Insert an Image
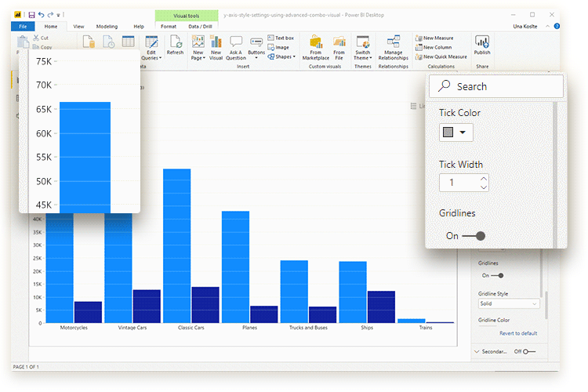Screen dimensions: 588x392 pyautogui.click(x=278, y=47)
